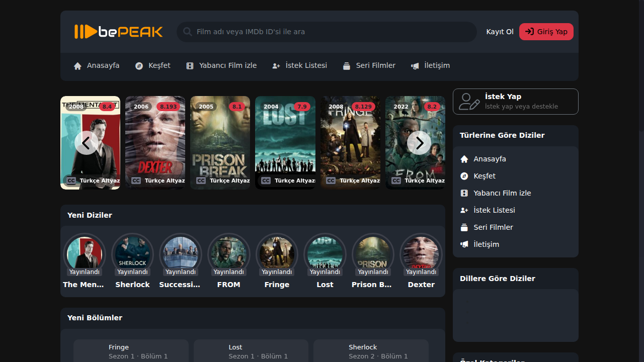Open the Dexter poster in the carousel
Viewport: 644px width, 362px height.
tap(155, 143)
